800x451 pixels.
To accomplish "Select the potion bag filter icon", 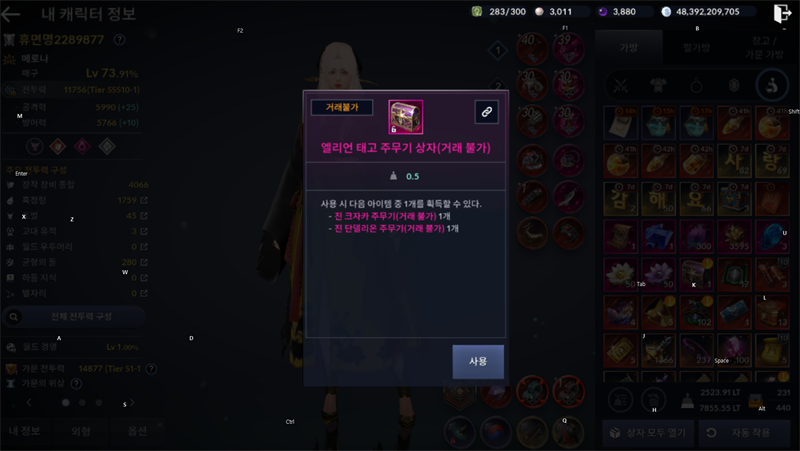I will tap(771, 86).
